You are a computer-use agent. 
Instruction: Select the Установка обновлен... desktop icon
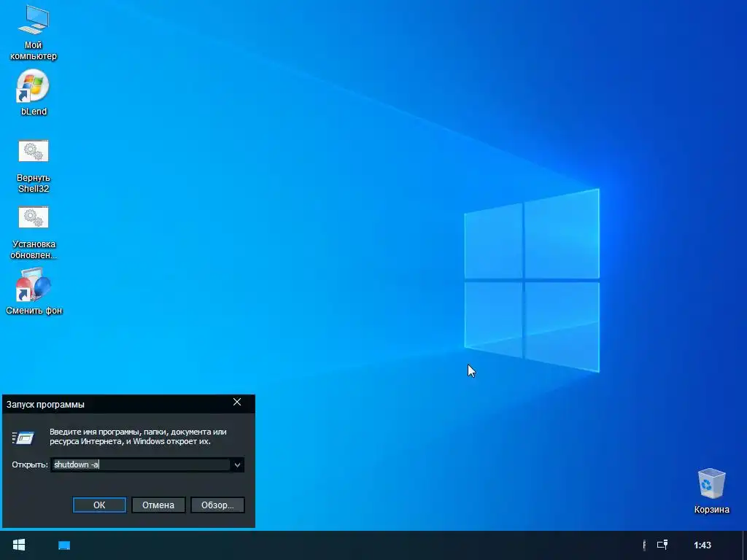34,233
